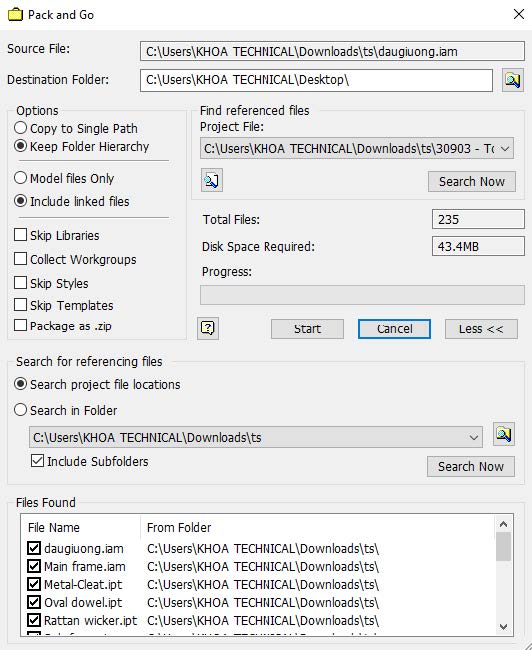Select the Main frame.iam file name
Image resolution: width=532 pixels, height=650 pixels.
[x=85, y=566]
